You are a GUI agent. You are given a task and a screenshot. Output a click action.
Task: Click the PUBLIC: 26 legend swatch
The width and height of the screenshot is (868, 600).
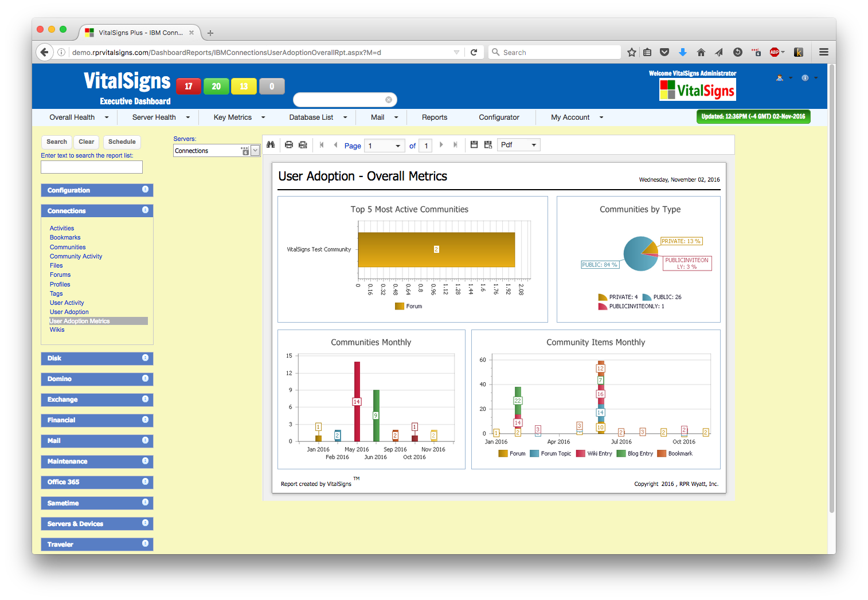click(x=647, y=297)
